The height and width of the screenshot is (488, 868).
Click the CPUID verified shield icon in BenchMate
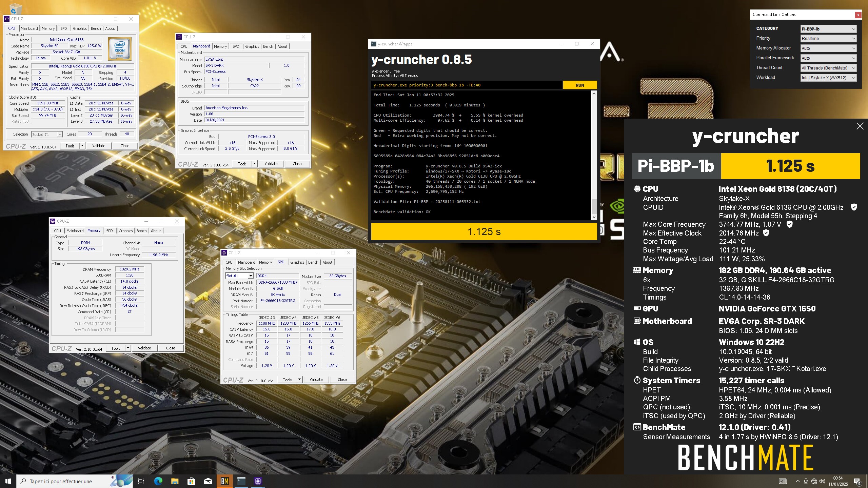pyautogui.click(x=854, y=207)
